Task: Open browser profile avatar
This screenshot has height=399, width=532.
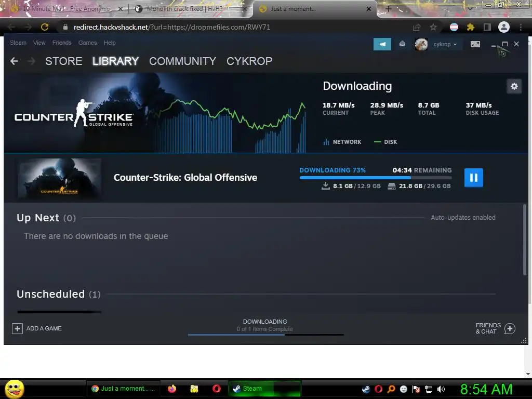Action: click(x=504, y=27)
